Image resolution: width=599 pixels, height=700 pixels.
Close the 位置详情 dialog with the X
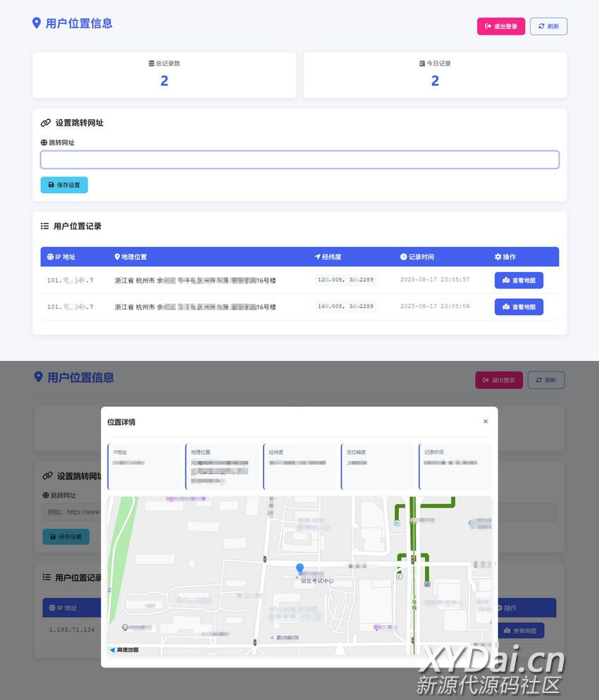point(485,422)
